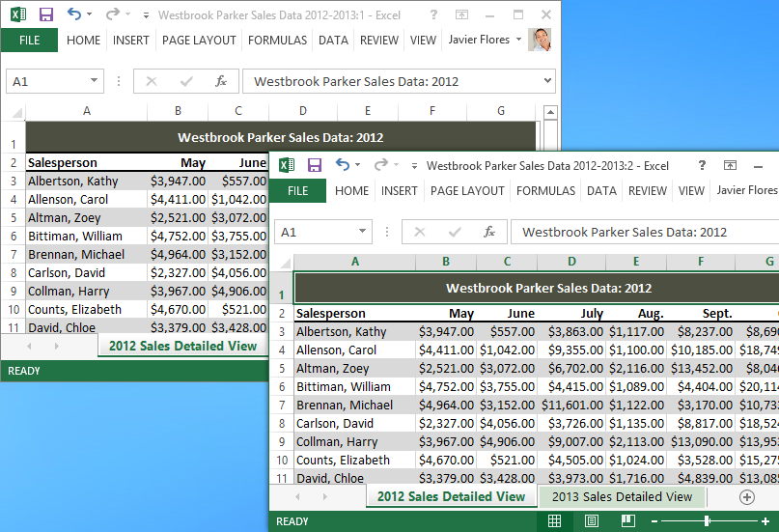The height and width of the screenshot is (532, 779).
Task: Open Name Box dropdown in front window
Action: pos(362,231)
